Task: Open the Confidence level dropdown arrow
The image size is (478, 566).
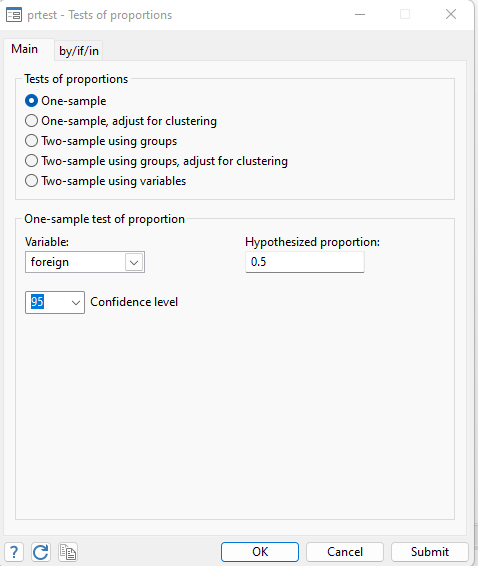Action: [76, 302]
